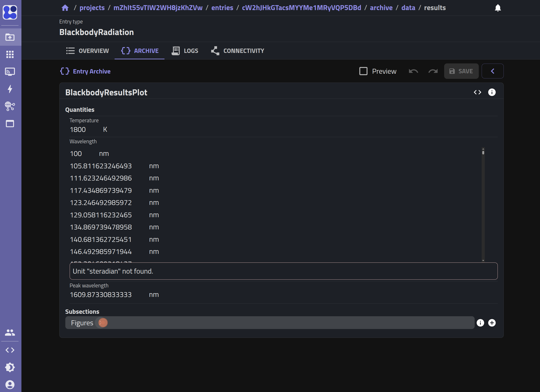
Task: Open the Logs tab
Action: 185,51
